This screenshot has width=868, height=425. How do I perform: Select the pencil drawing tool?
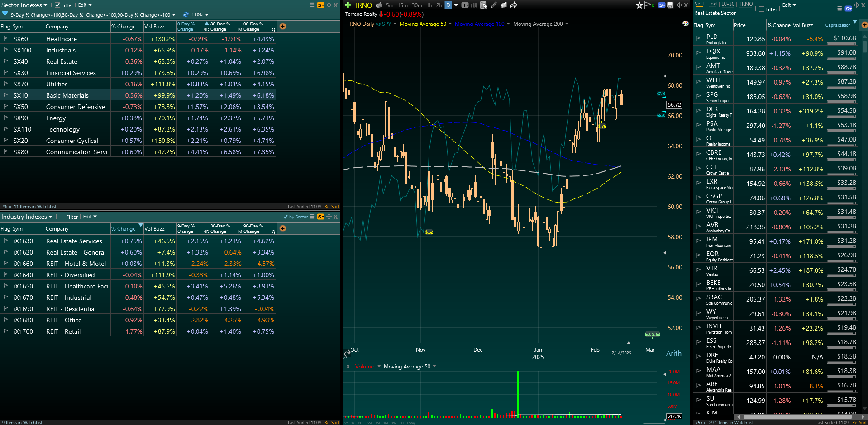pos(494,5)
